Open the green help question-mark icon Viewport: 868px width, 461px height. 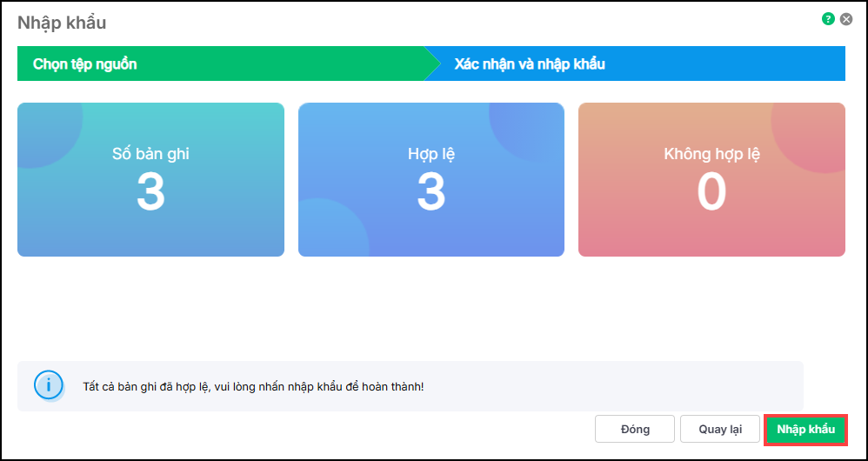point(828,18)
